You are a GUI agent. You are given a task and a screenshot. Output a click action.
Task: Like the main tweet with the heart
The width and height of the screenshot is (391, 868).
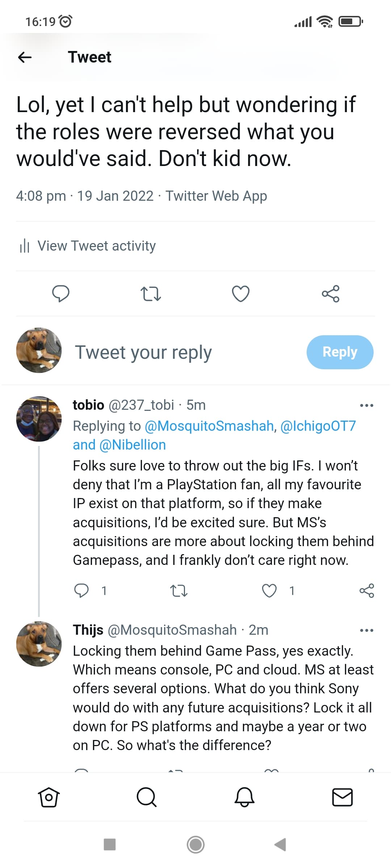[241, 293]
